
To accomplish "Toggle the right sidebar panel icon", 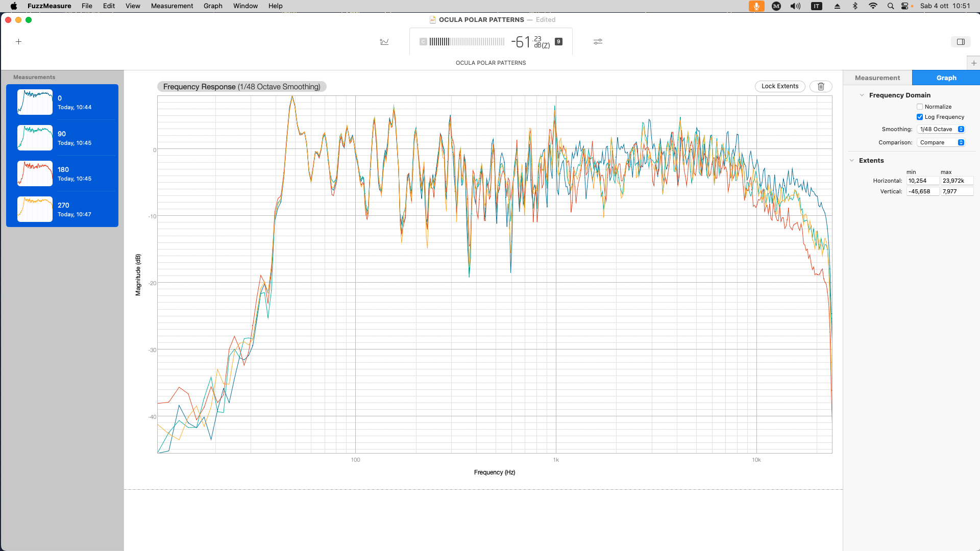I will 961,42.
